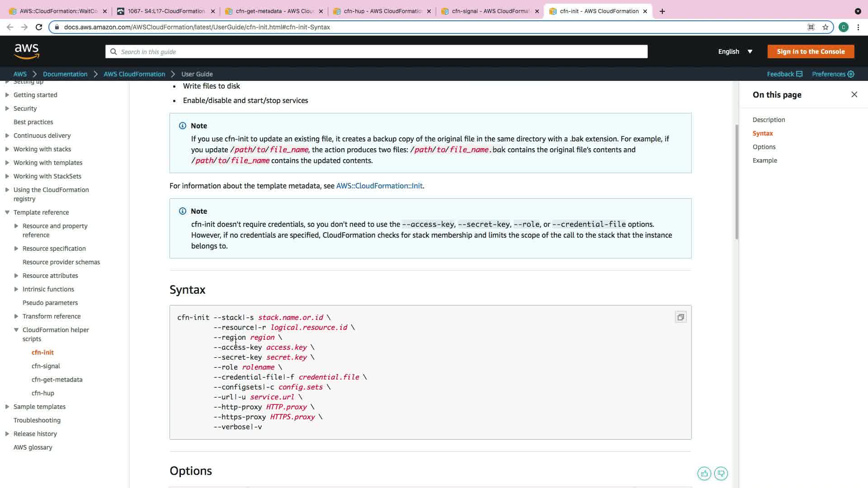Screen dimensions: 868x488
Task: Click the thumbs down feedback icon
Action: click(x=721, y=474)
